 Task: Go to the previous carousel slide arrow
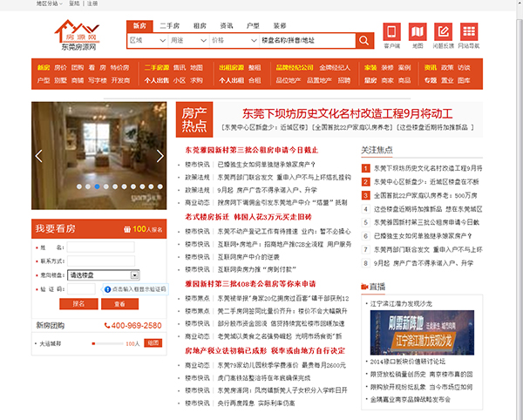click(38, 157)
